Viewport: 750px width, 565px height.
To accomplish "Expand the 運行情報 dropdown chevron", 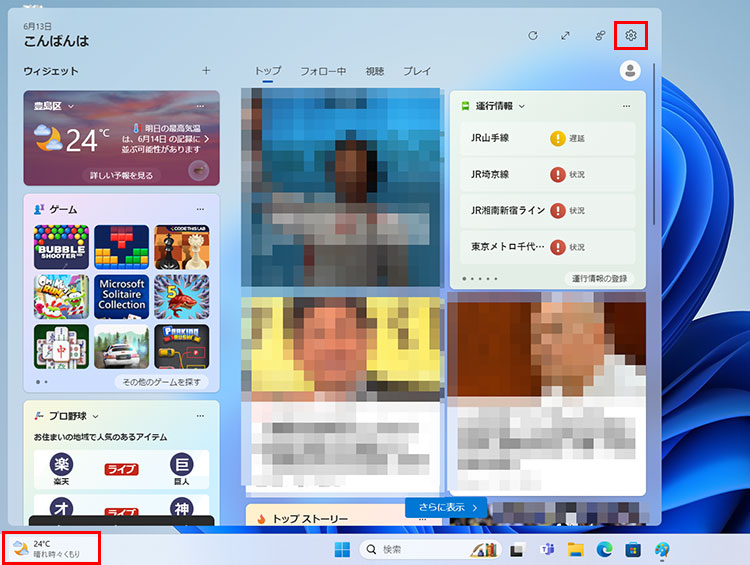I will coord(522,106).
